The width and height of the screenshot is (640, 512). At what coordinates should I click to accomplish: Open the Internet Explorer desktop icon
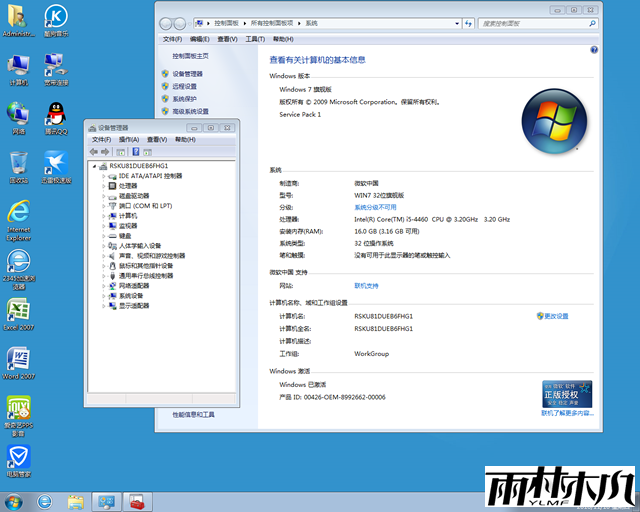point(18,214)
